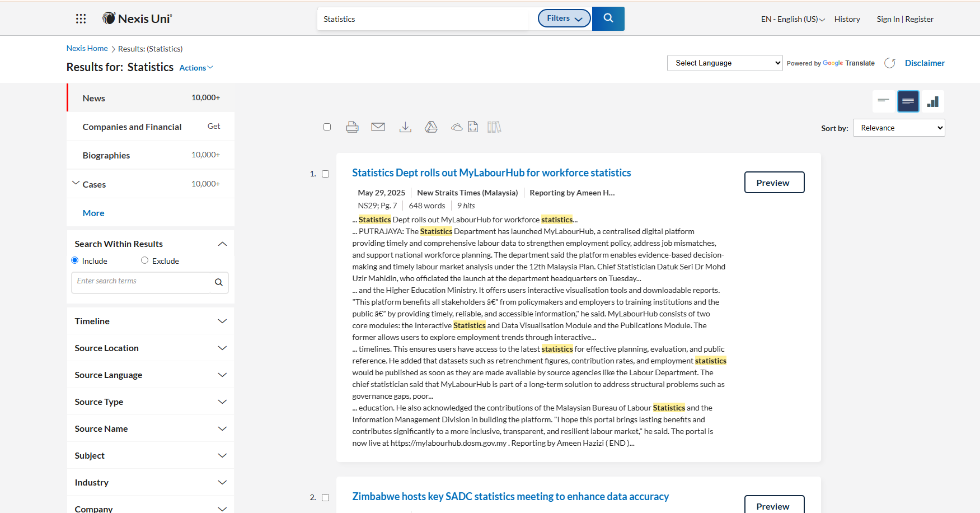The image size is (980, 513).
Task: Check the box for result 1
Action: point(325,174)
